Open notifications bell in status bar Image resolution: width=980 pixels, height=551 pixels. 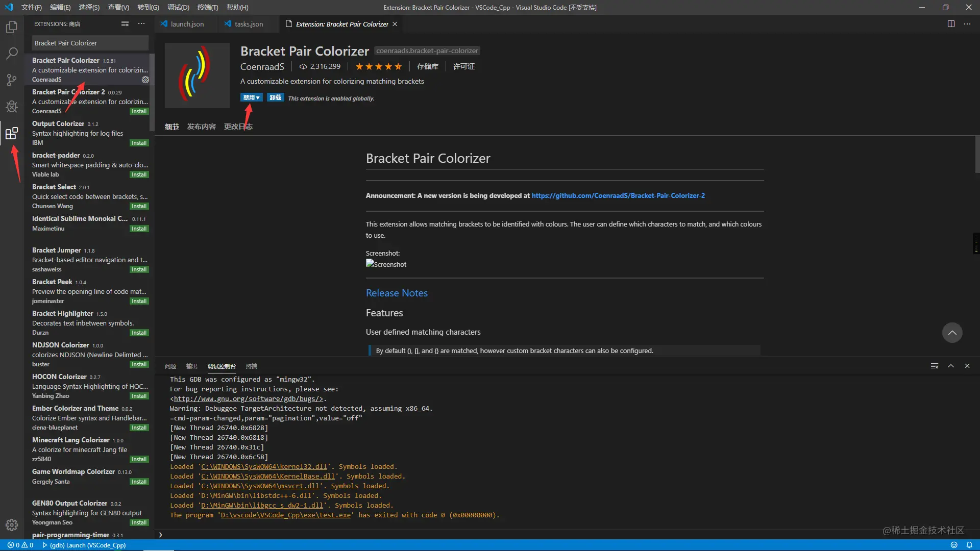click(969, 545)
